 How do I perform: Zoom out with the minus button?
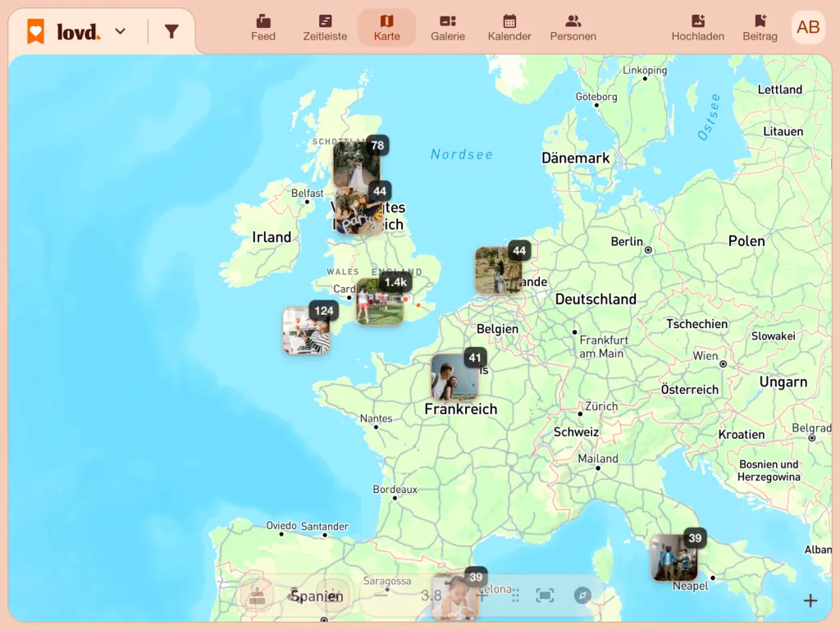[381, 596]
